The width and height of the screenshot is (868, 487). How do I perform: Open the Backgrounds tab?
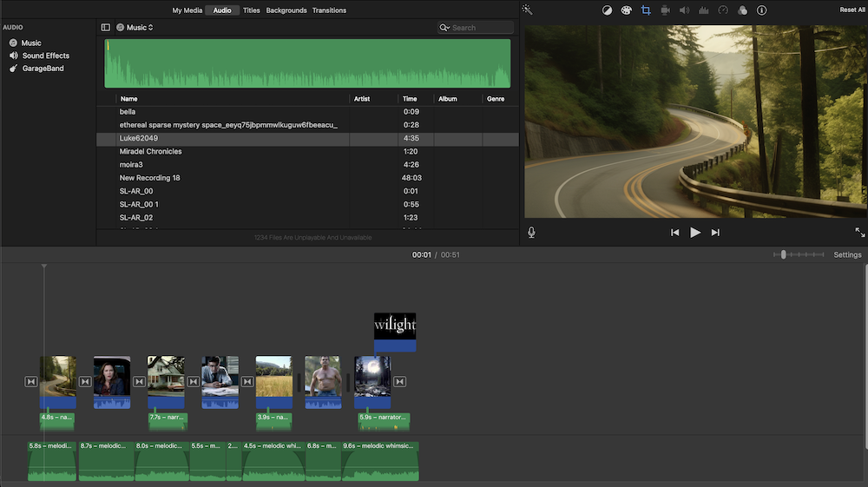(x=286, y=10)
